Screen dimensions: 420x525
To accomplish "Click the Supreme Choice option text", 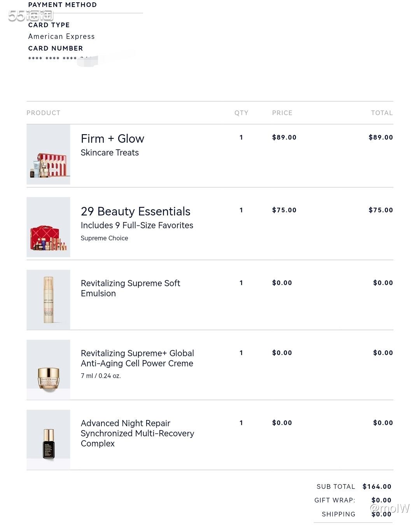I will tap(104, 238).
